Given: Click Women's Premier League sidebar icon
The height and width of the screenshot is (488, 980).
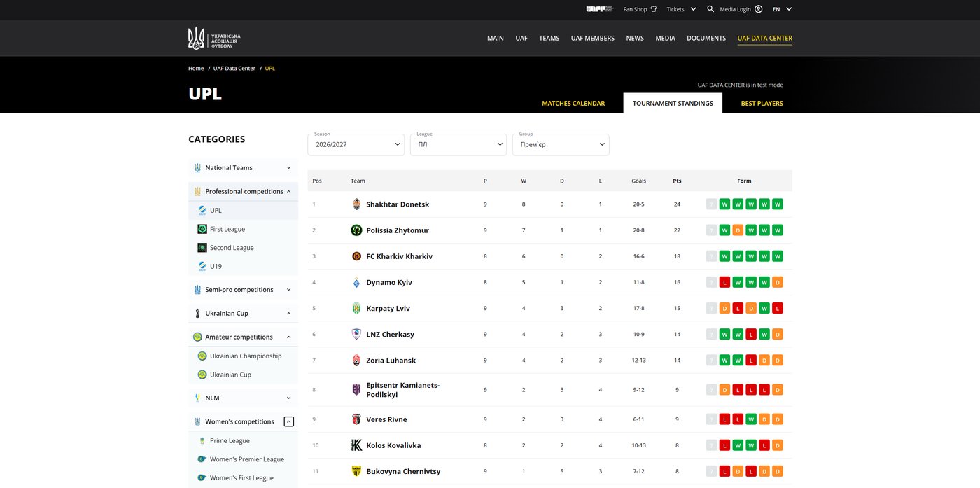Looking at the screenshot, I should tap(202, 459).
